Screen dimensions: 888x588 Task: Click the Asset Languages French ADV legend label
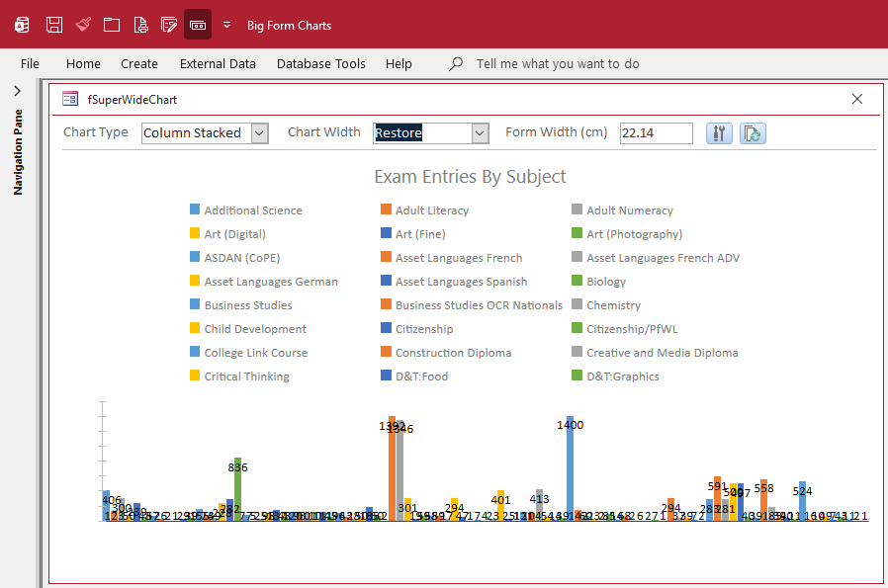(x=664, y=258)
